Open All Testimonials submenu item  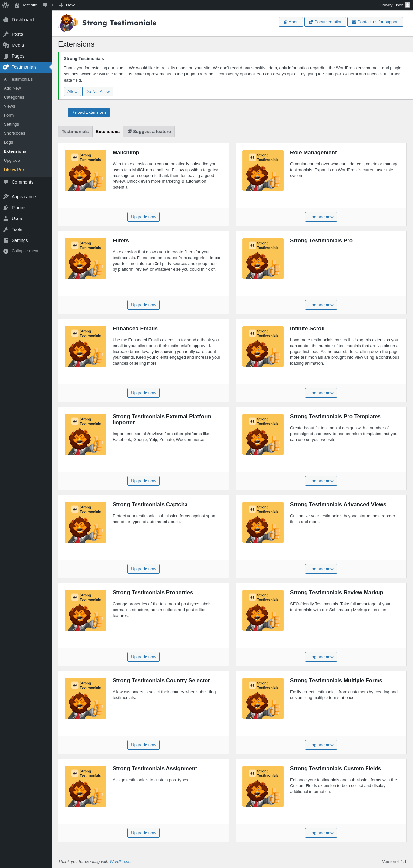tap(18, 79)
